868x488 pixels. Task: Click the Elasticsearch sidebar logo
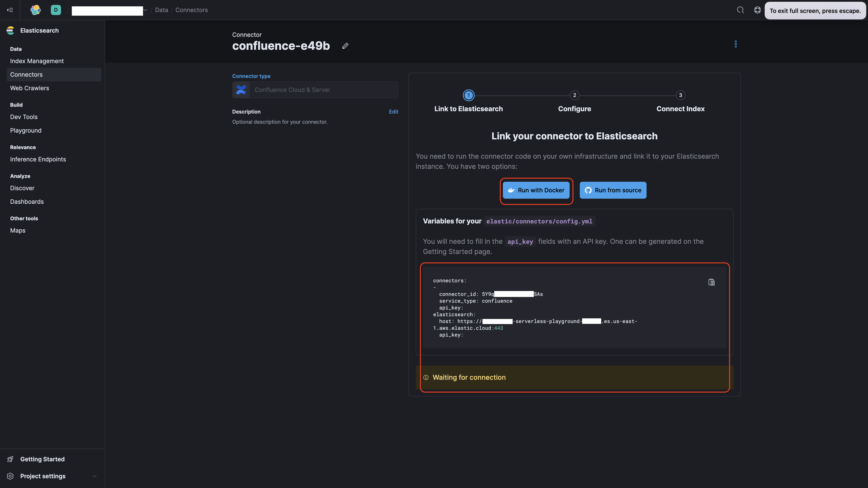pyautogui.click(x=10, y=30)
